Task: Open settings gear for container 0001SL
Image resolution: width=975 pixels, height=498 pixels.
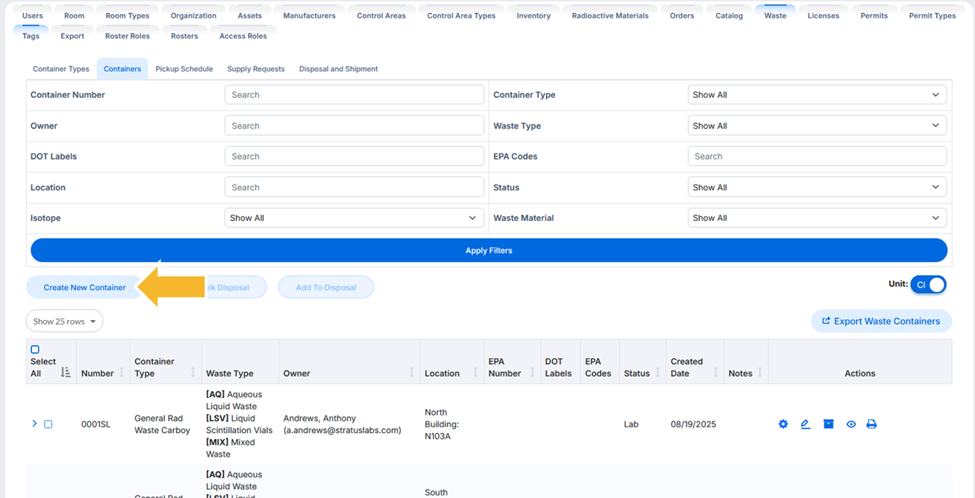Action: coord(783,424)
